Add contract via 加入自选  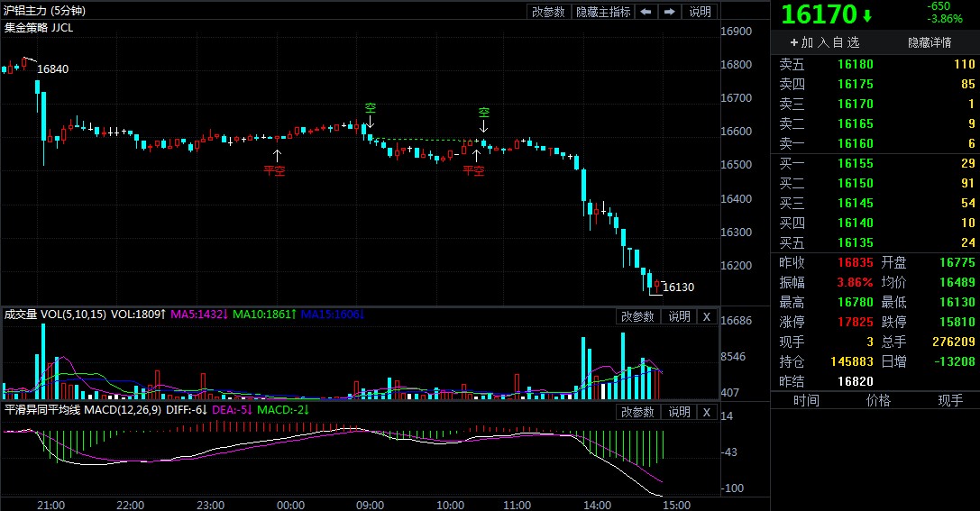pyautogui.click(x=825, y=42)
